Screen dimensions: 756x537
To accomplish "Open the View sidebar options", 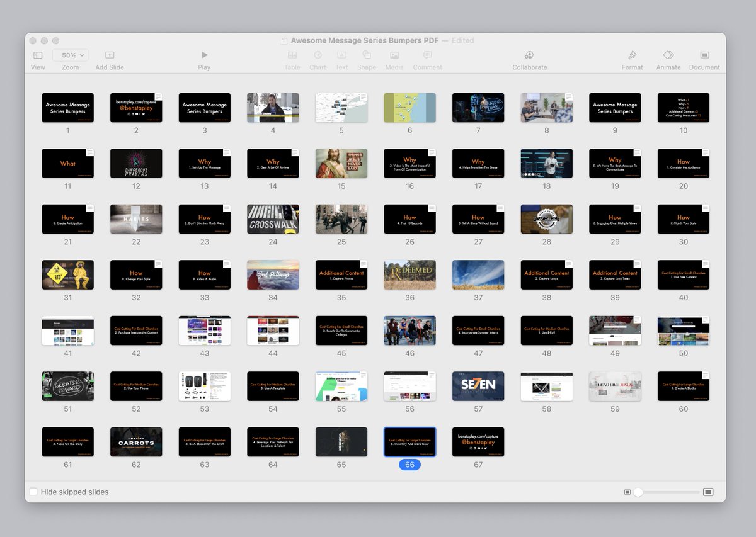I will tap(38, 55).
